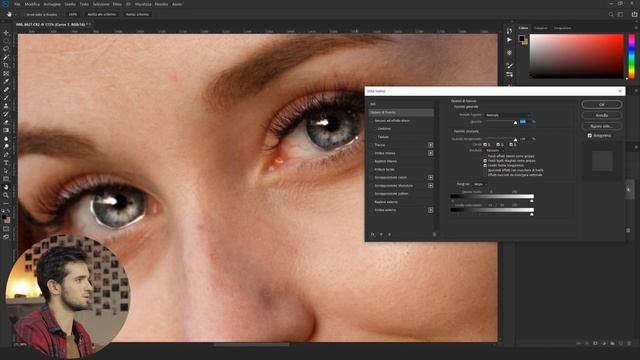Check Fondi effetti interni come gruppo

click(485, 156)
